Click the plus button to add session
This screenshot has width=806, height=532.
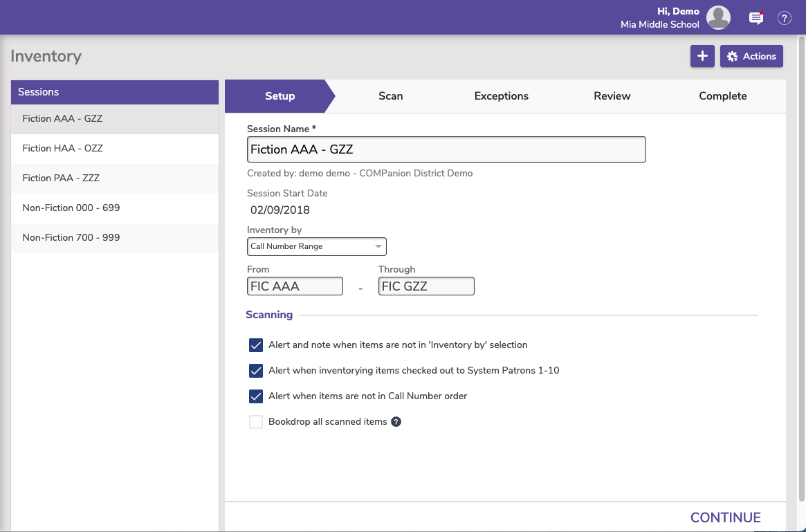point(702,57)
